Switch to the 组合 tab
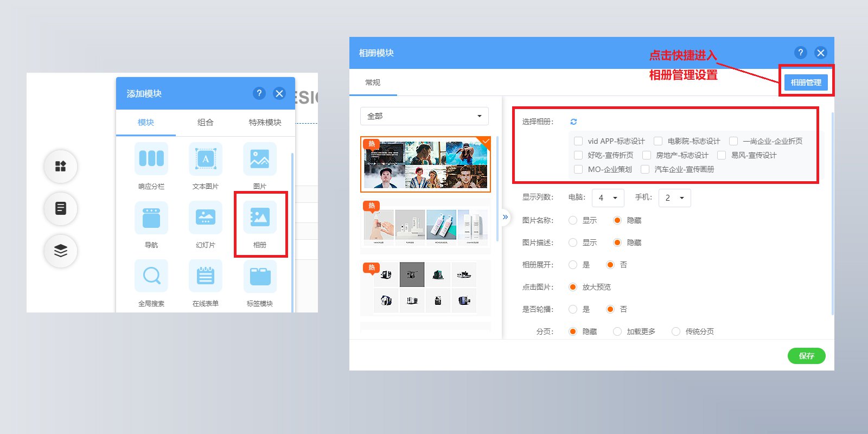This screenshot has width=868, height=434. [x=206, y=123]
